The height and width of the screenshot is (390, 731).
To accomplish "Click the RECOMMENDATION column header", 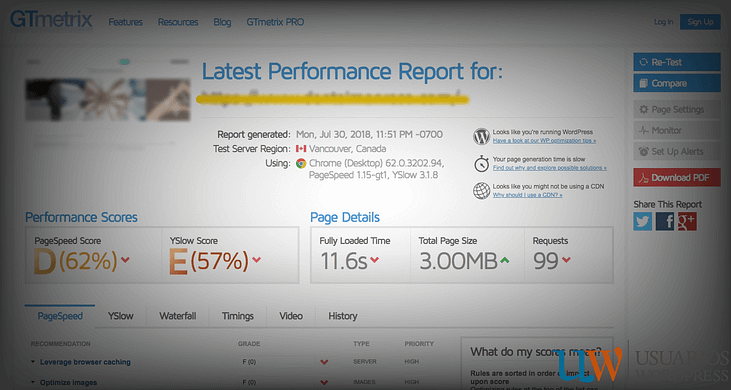I will pos(61,344).
